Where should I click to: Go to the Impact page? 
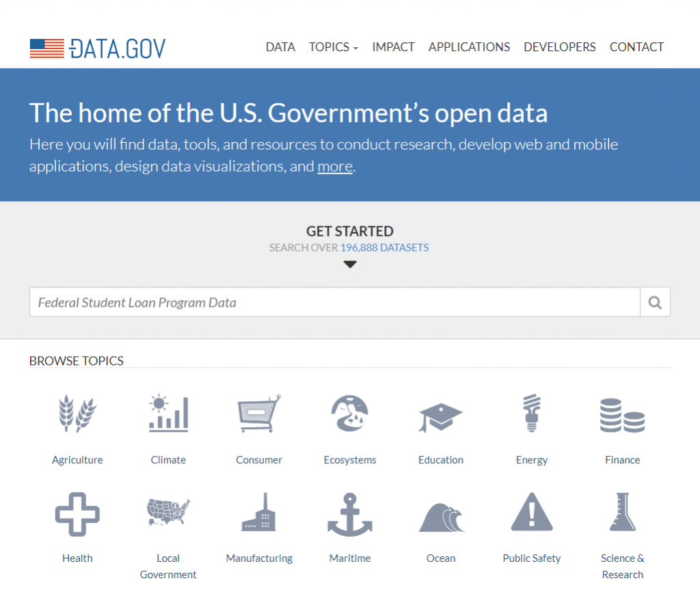(393, 47)
